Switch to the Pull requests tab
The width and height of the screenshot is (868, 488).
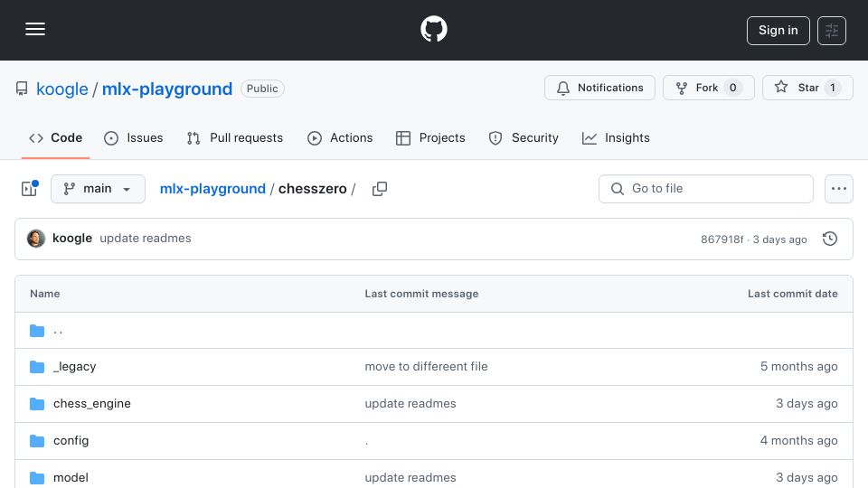[235, 137]
